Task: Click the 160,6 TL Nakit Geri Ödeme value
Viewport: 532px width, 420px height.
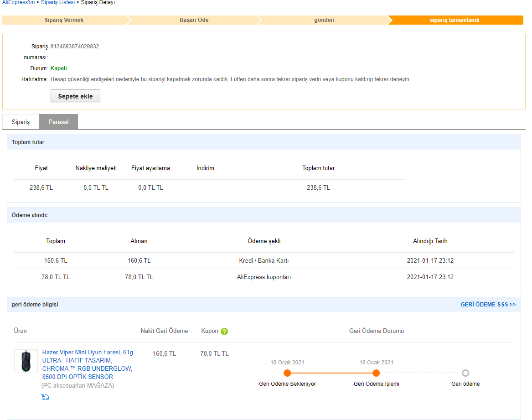Action: click(x=165, y=354)
